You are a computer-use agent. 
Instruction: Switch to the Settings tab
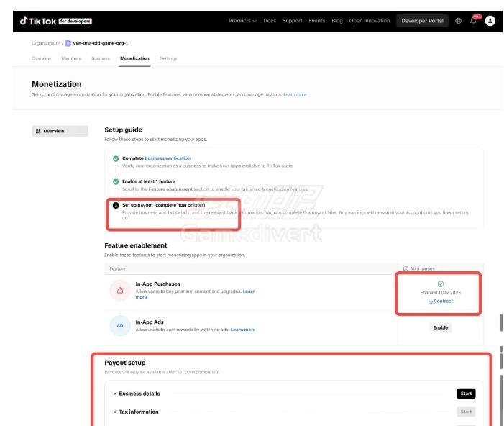tap(168, 58)
